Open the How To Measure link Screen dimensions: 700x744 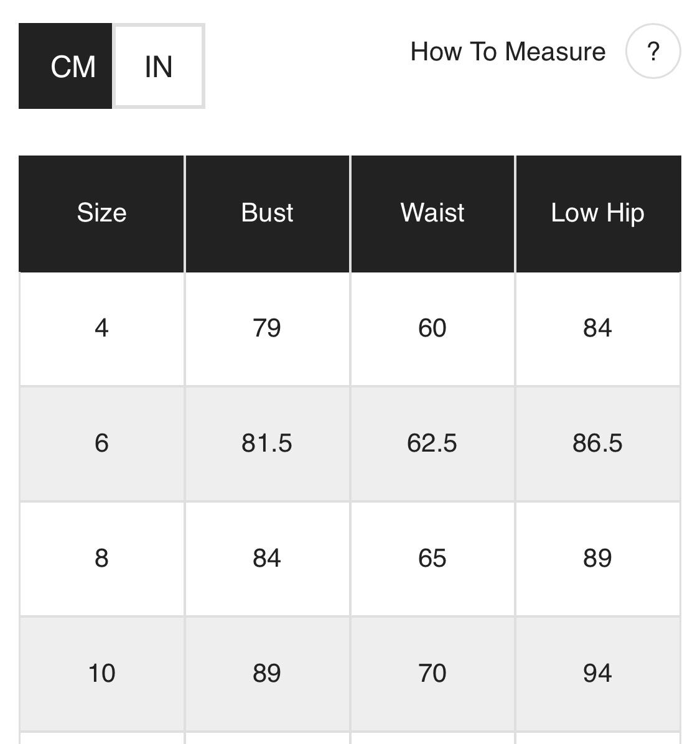click(x=508, y=52)
